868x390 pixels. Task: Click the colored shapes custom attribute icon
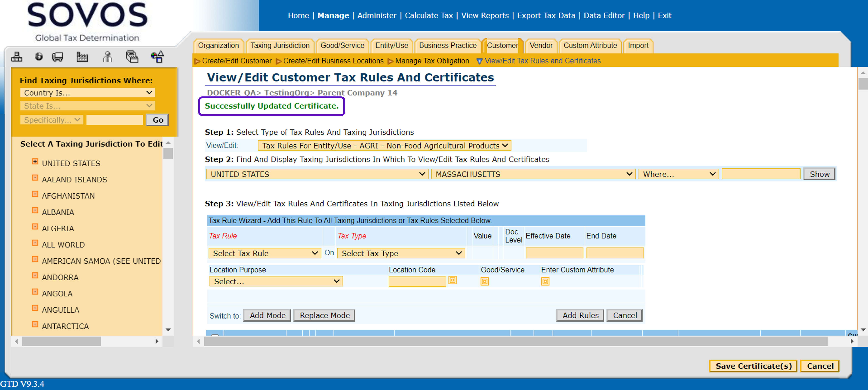click(x=157, y=57)
